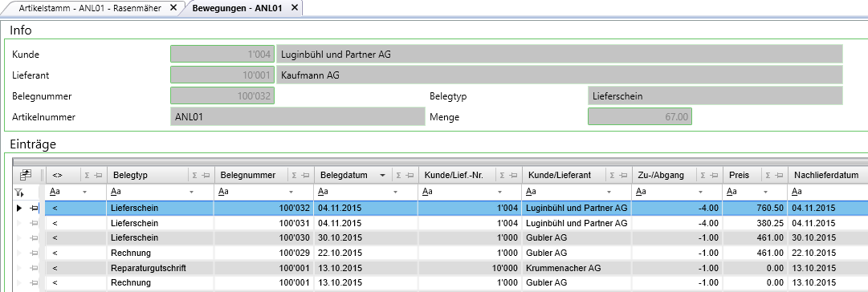Click the Artikelnummer field ANL01
The height and width of the screenshot is (292, 868).
coord(298,116)
